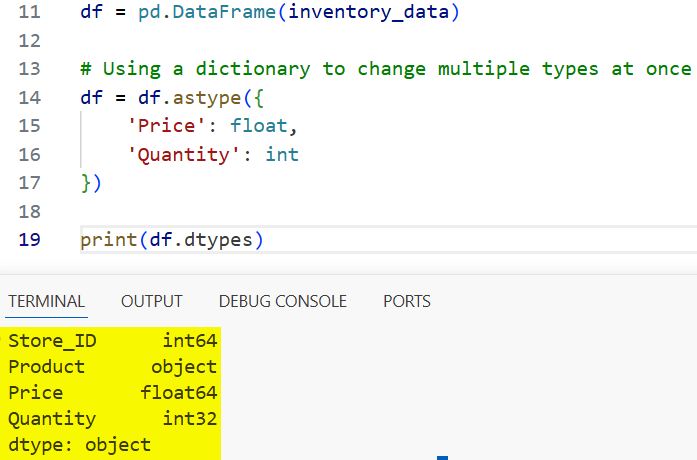Open the OUTPUT panel tab
Screen dimensions: 697x460
pos(152,301)
